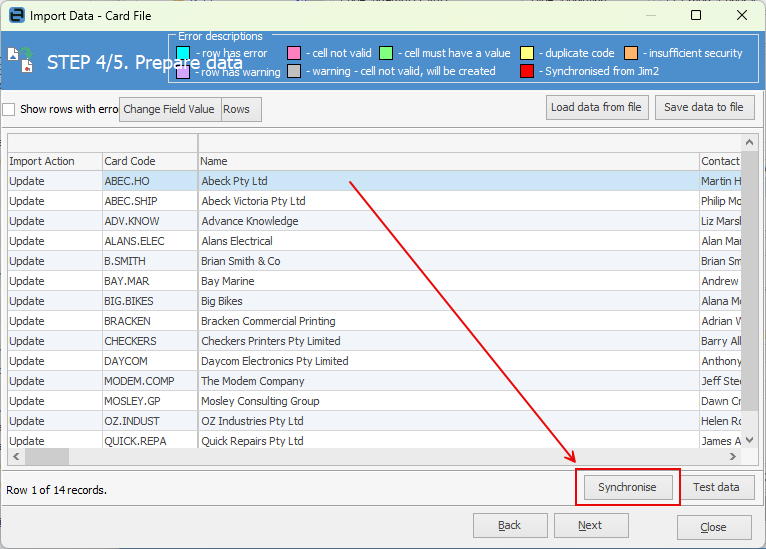Click the orange 'insufficient security' swatch
Image resolution: width=766 pixels, height=549 pixels.
click(631, 53)
